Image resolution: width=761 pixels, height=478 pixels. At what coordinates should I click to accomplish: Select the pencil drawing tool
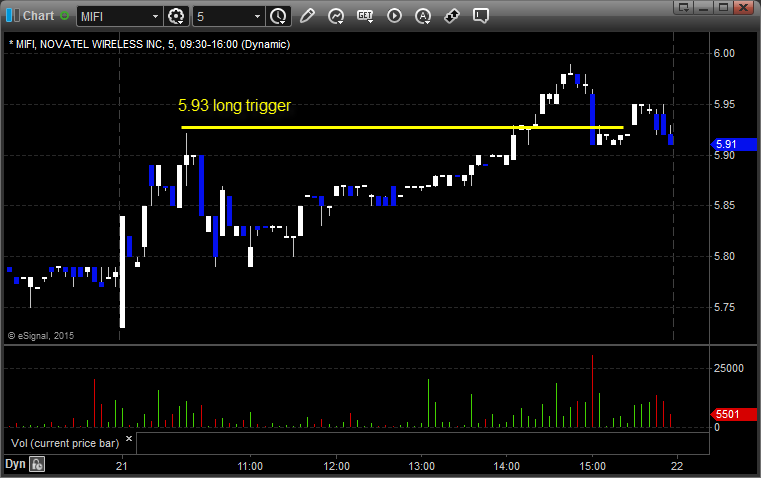coord(307,16)
